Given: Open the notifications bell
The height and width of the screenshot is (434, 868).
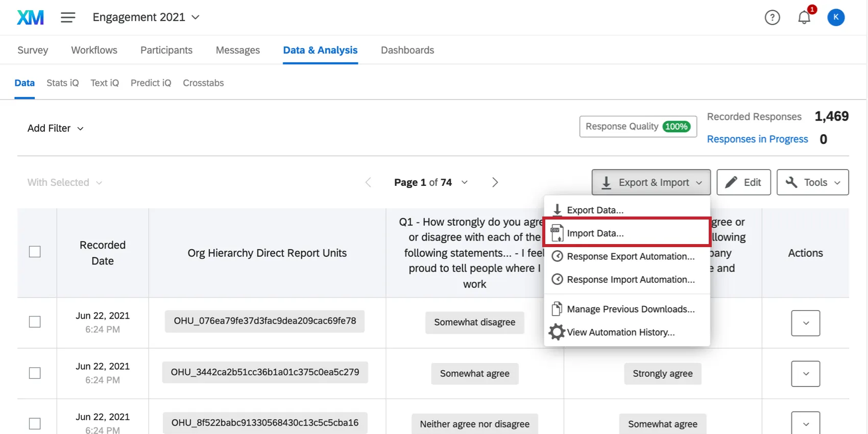Looking at the screenshot, I should click(x=804, y=17).
